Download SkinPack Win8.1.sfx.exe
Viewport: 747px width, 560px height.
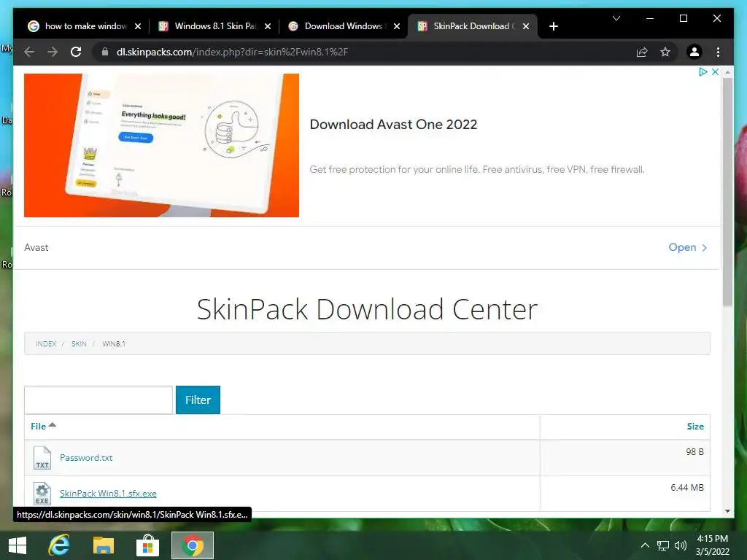pyautogui.click(x=108, y=494)
